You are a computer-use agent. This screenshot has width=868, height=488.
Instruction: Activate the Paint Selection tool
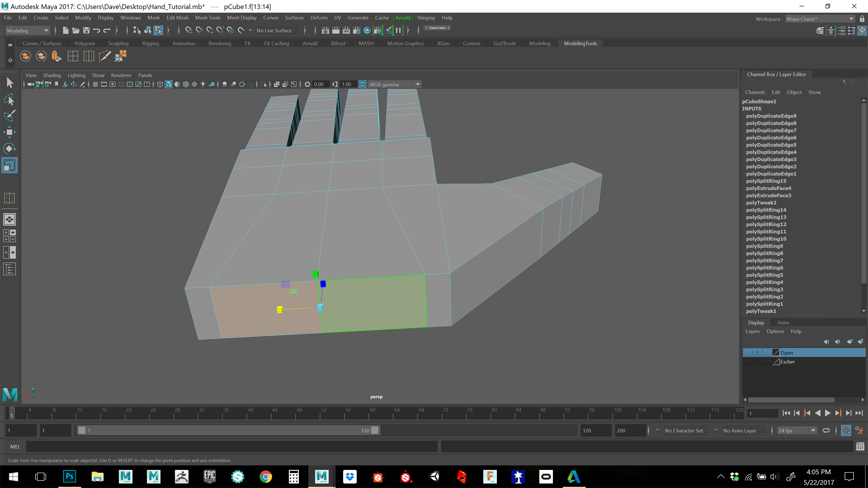coord(9,116)
